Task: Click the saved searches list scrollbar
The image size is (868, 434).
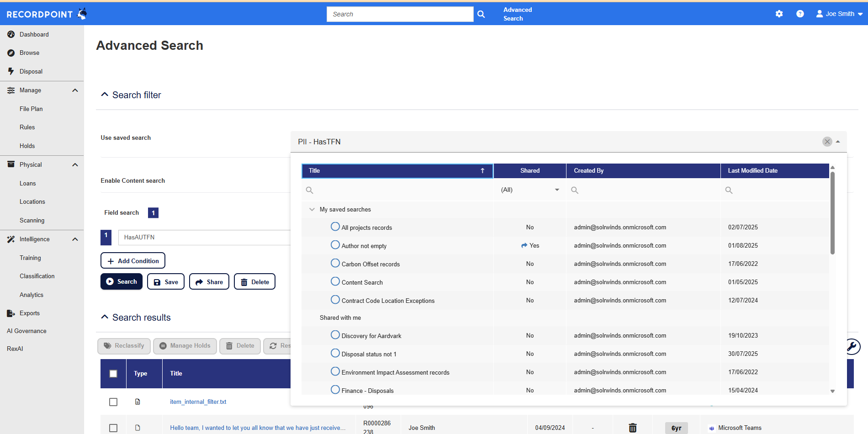Action: tap(832, 213)
